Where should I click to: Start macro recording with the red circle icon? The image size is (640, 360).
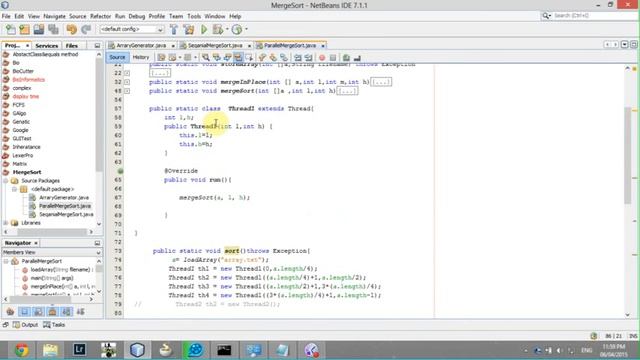(x=322, y=58)
